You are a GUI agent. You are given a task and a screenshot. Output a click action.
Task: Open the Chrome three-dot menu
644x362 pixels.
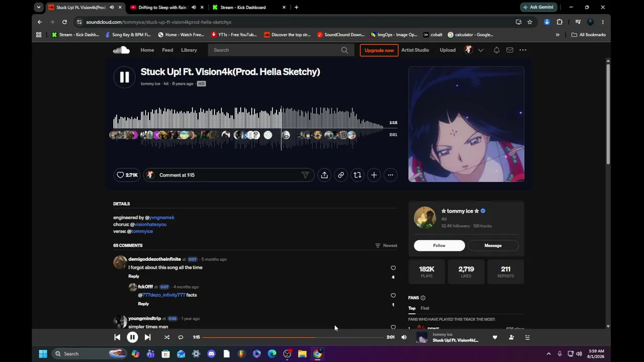[x=603, y=22]
